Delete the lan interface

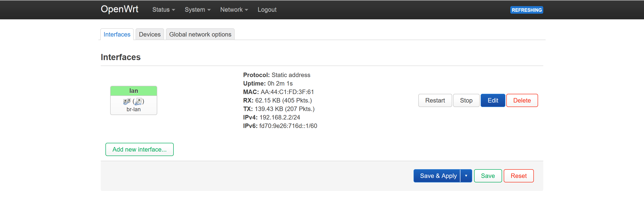(x=522, y=100)
